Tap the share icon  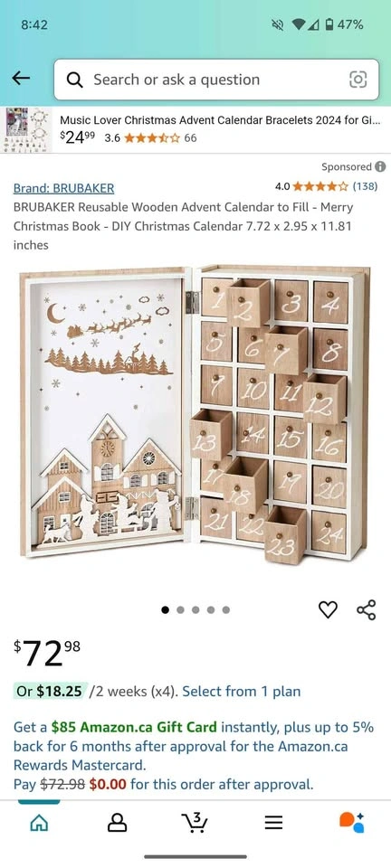pos(366,609)
